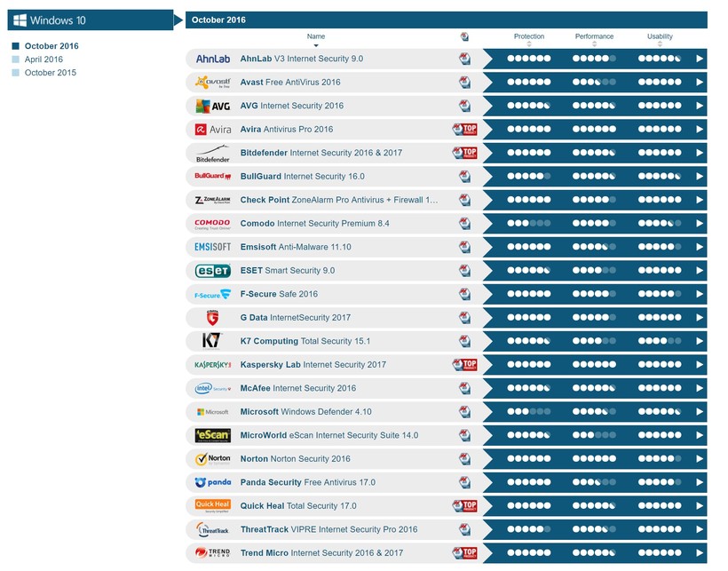Click the F-Secure logo icon
The width and height of the screenshot is (728, 571).
click(x=213, y=294)
